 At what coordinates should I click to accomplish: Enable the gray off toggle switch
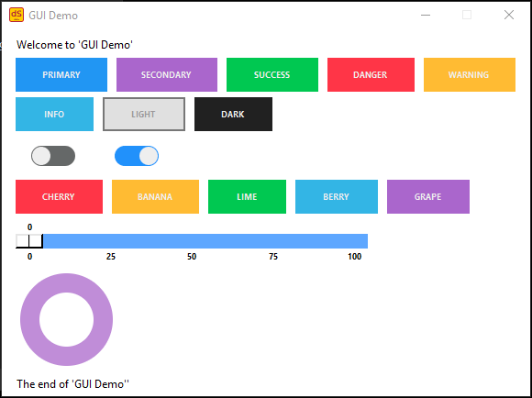53,156
